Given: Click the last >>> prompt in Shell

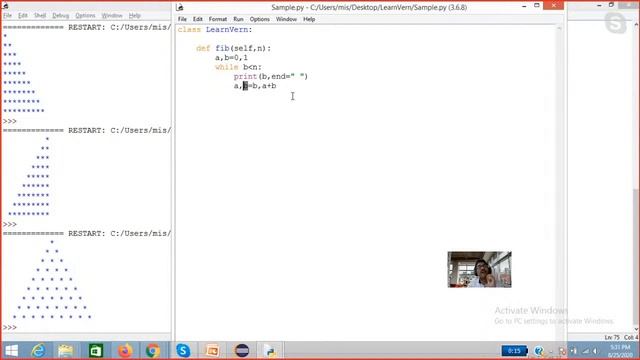Looking at the screenshot, I should (x=10, y=327).
